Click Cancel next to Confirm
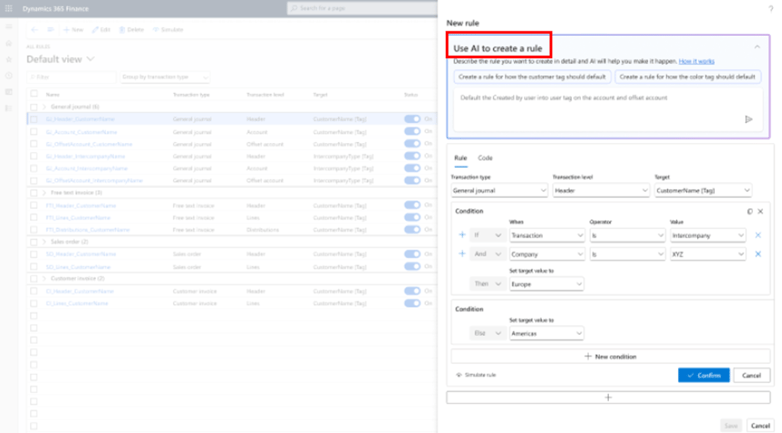Image resolution: width=782 pixels, height=433 pixels. coord(751,375)
